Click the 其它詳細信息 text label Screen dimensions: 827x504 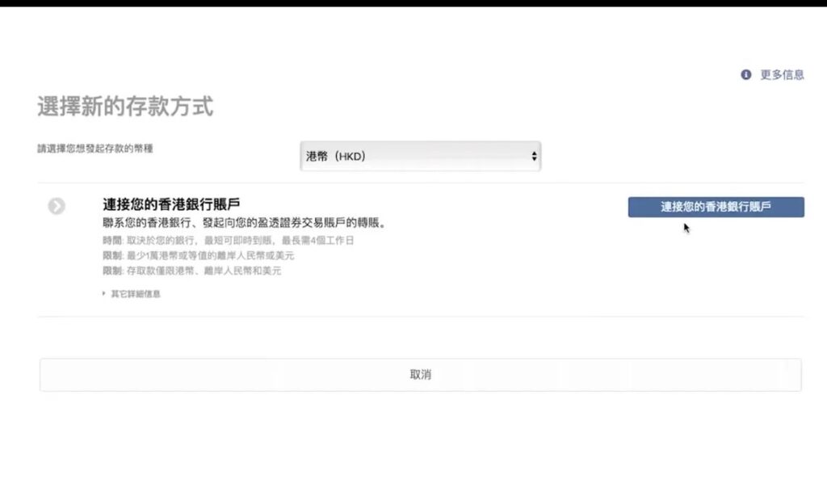point(135,294)
